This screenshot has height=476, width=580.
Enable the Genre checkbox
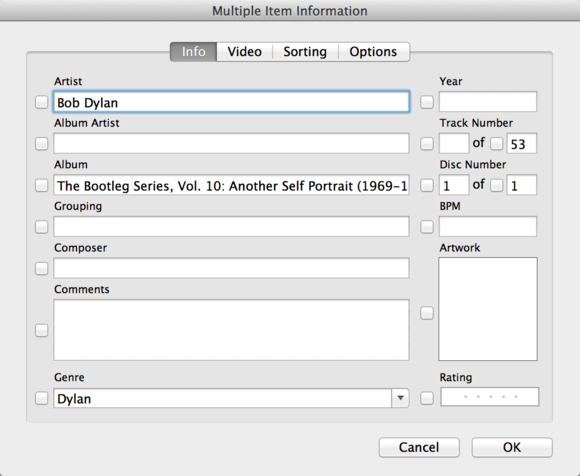(x=41, y=398)
